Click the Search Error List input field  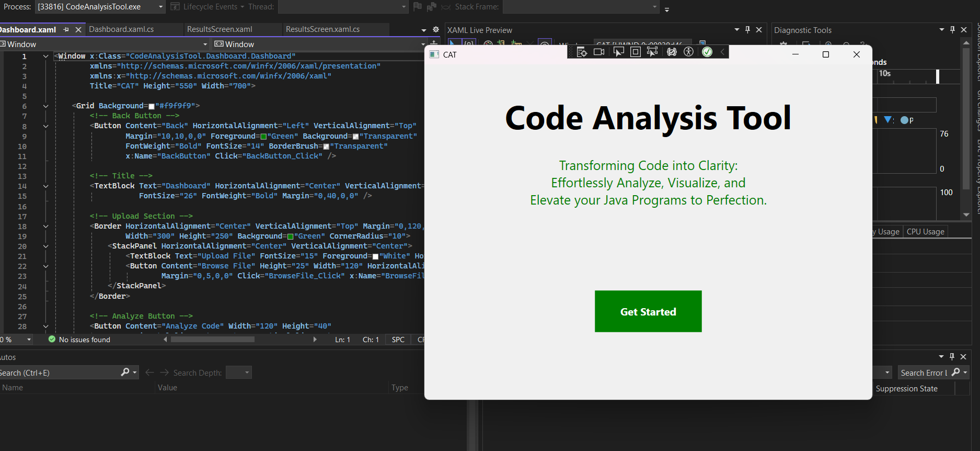click(924, 373)
